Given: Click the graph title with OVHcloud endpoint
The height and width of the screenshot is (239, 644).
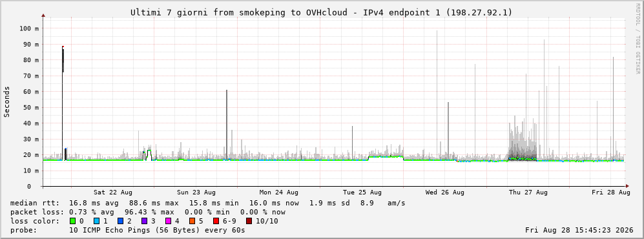Looking at the screenshot, I should click(x=322, y=13).
